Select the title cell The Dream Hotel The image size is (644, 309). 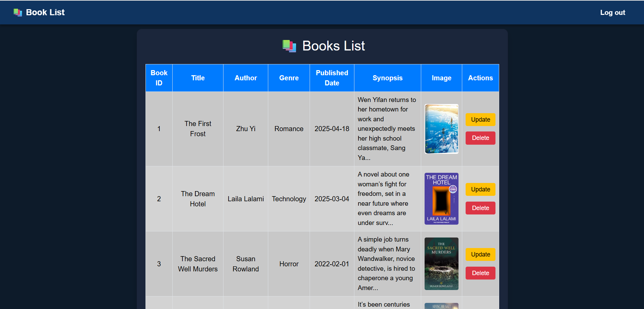198,199
